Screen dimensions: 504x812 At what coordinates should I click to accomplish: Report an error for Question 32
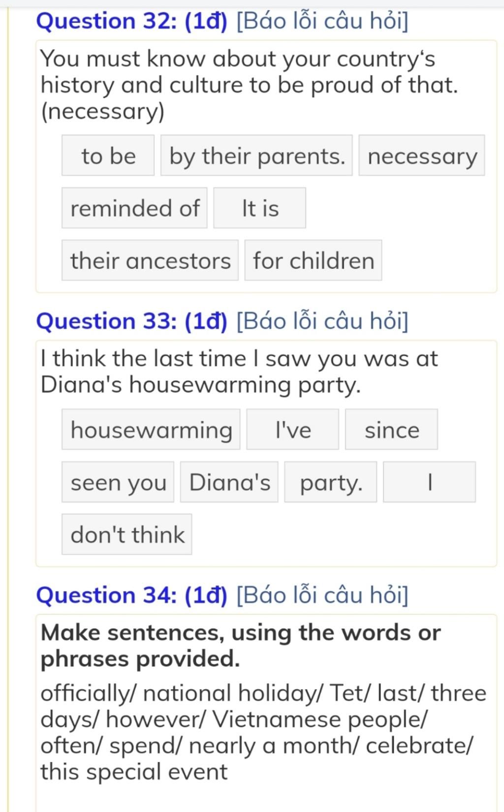322,21
